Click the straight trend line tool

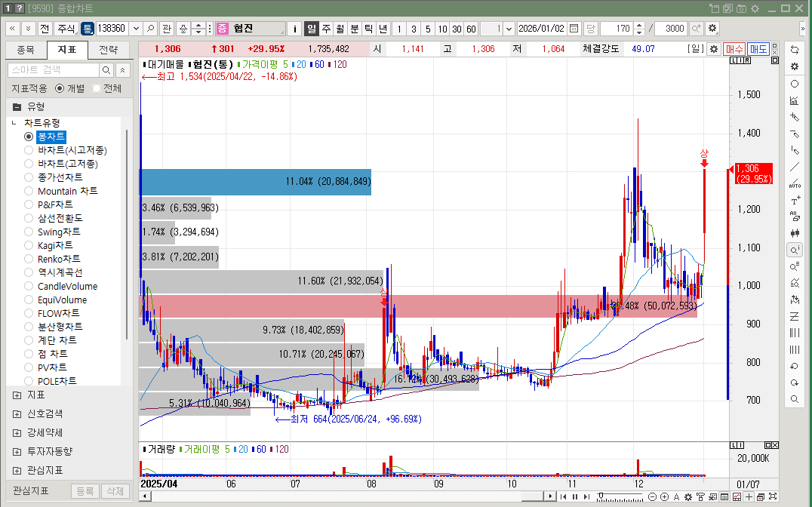pyautogui.click(x=795, y=167)
